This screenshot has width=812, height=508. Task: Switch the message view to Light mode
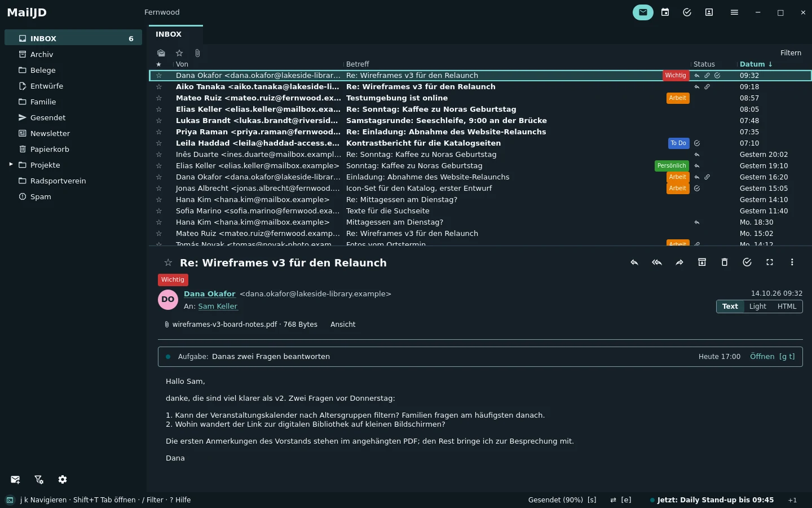pos(758,306)
